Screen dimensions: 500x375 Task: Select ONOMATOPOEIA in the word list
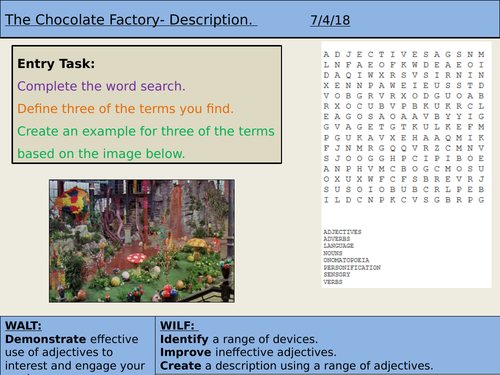(346, 260)
